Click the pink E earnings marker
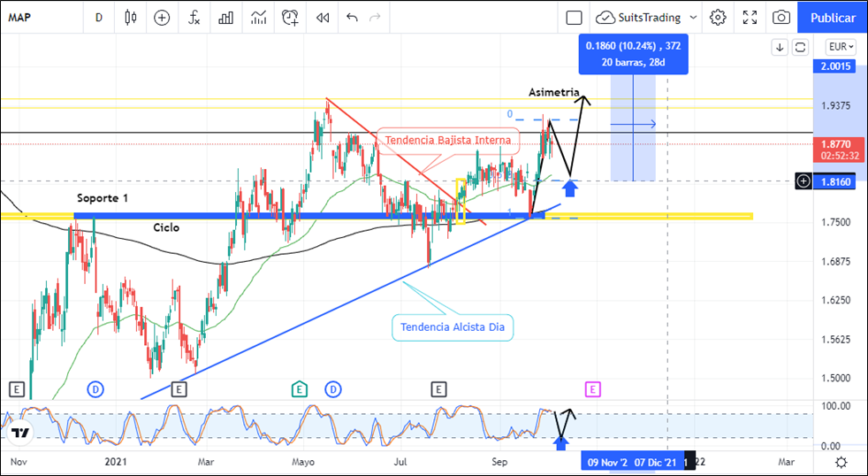Image resolution: width=868 pixels, height=476 pixels. (592, 388)
